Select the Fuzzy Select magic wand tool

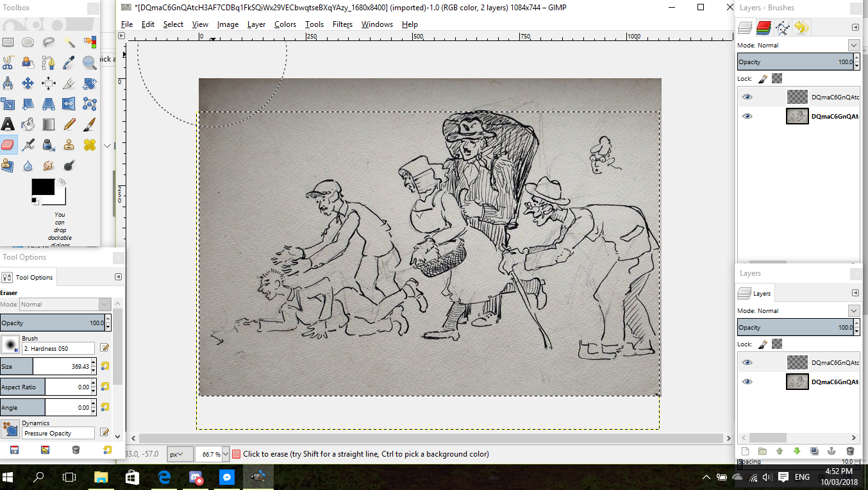point(69,42)
